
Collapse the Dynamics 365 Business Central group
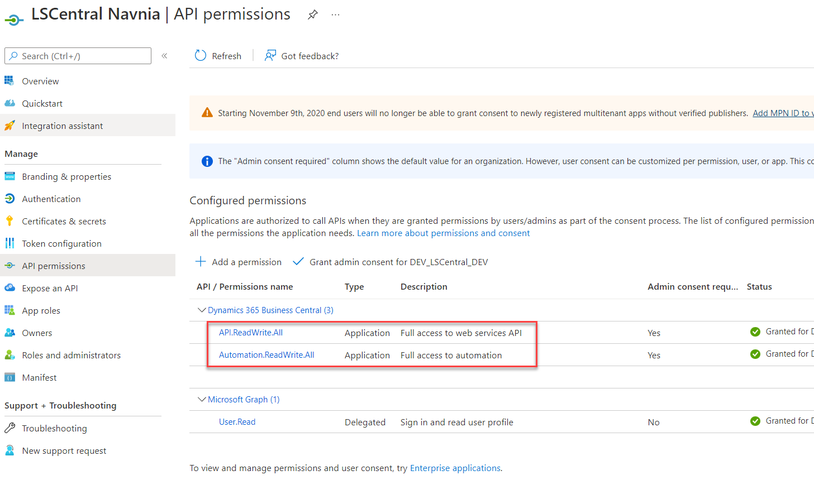(x=202, y=310)
